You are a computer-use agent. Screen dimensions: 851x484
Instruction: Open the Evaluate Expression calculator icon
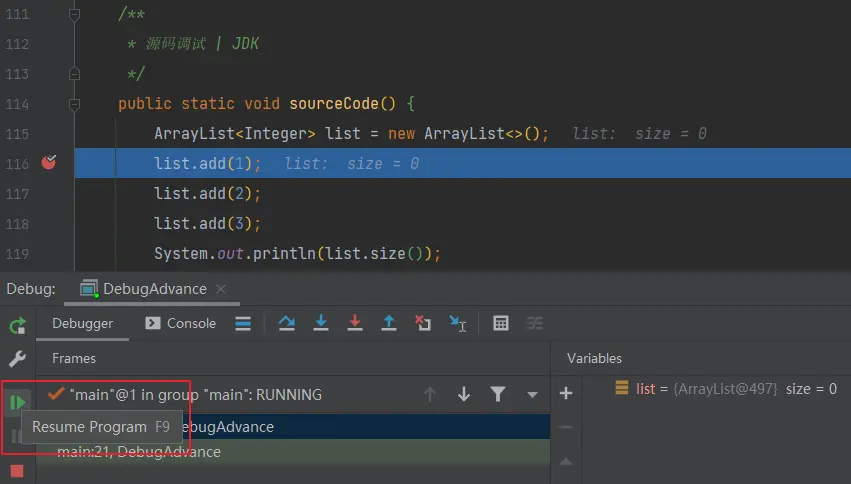(x=500, y=323)
